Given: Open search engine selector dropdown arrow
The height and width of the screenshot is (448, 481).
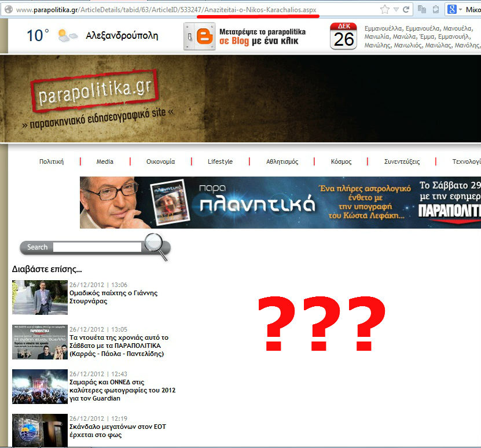Looking at the screenshot, I should click(x=460, y=9).
